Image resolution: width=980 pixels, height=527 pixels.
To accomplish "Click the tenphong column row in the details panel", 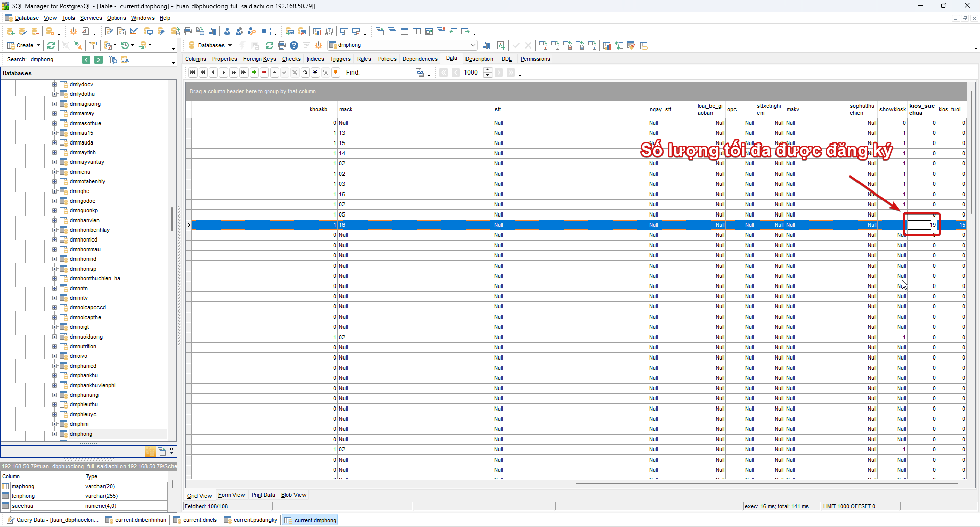I will pos(85,496).
